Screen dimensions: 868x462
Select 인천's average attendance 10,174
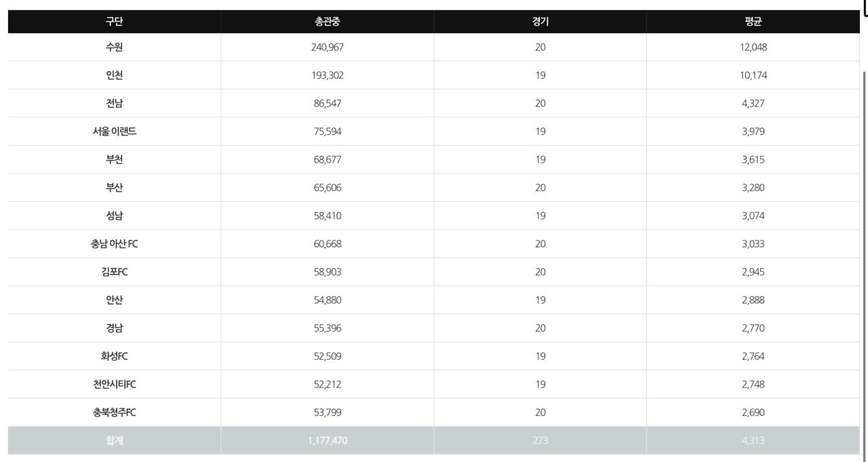[x=753, y=75]
